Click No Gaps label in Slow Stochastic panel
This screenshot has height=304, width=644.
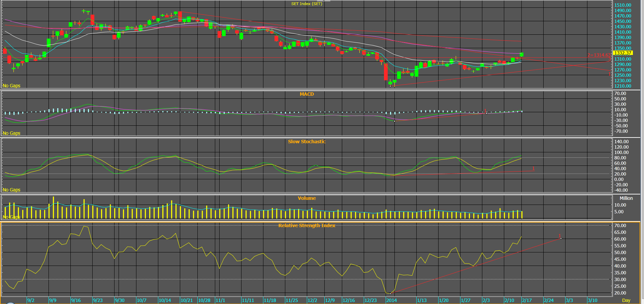[11, 190]
